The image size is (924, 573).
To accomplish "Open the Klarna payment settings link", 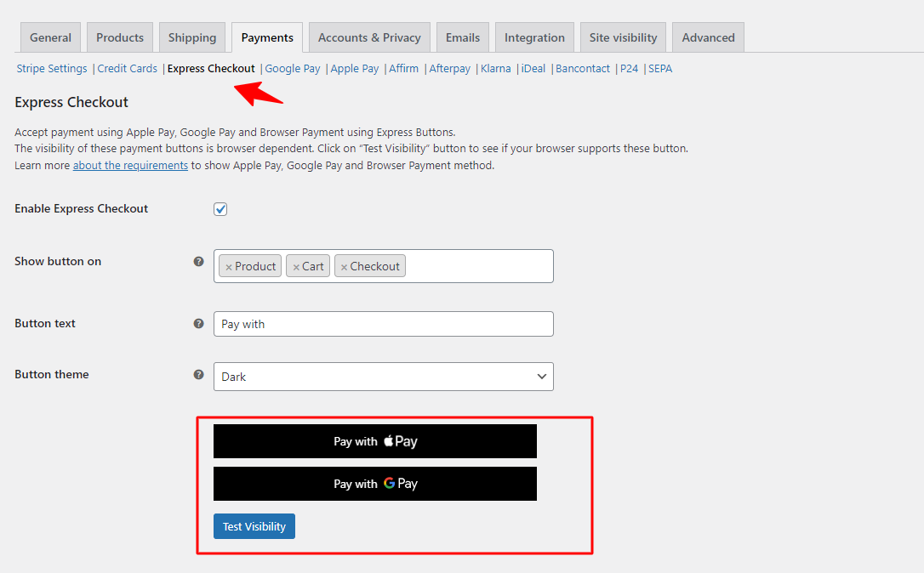I will point(495,68).
